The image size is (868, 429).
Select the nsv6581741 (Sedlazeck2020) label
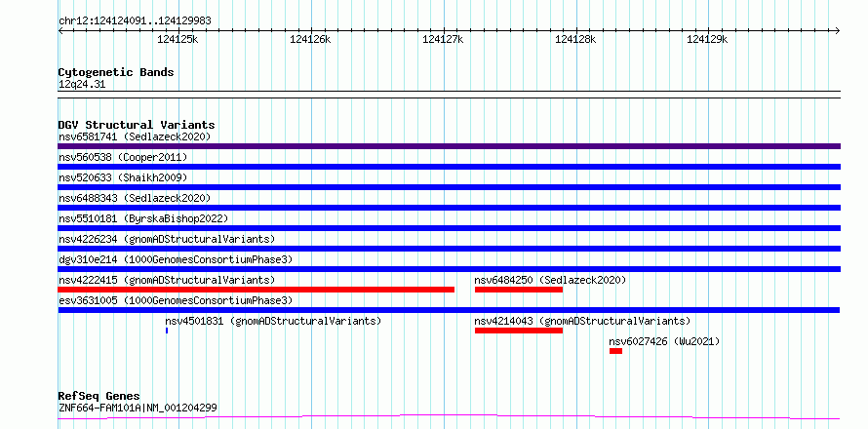coord(135,136)
